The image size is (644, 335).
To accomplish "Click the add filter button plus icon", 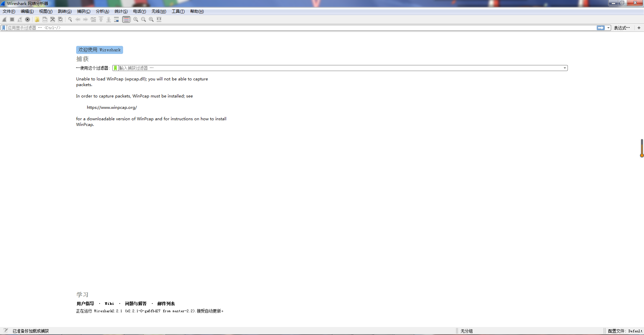I will pos(639,28).
